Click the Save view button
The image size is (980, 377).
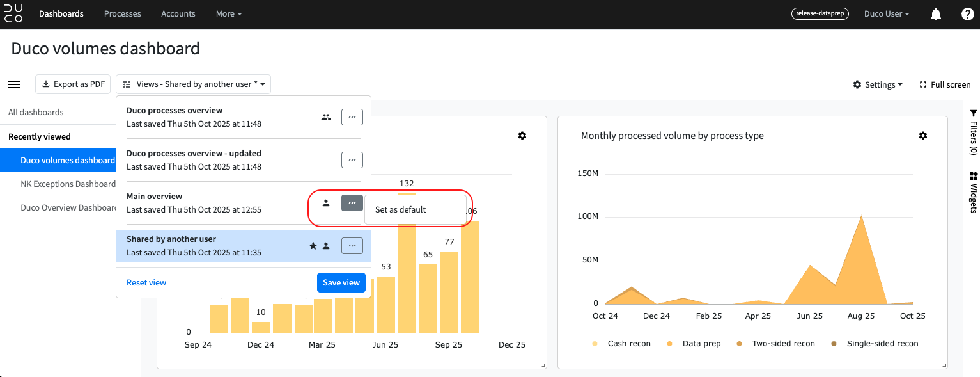341,283
